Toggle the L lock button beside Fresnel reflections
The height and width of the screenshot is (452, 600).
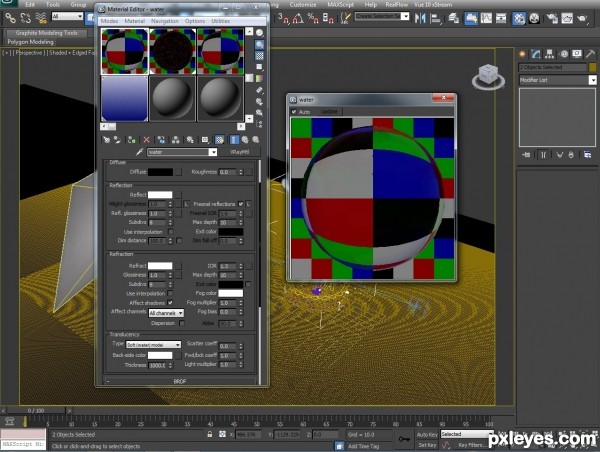[x=248, y=204]
